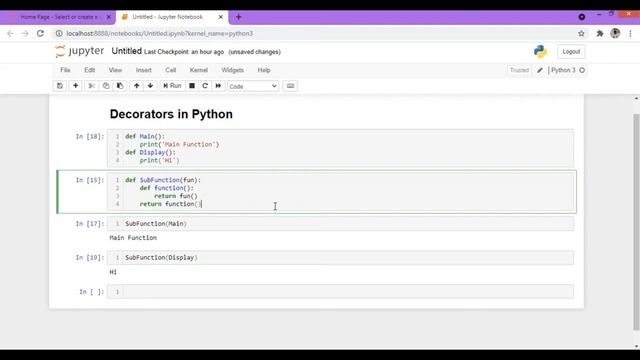Rename the notebook by clicking Untitled title

click(127, 51)
